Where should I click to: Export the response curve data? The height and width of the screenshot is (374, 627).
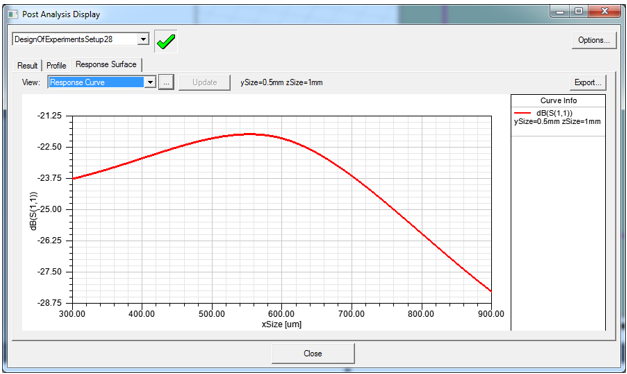(x=587, y=82)
